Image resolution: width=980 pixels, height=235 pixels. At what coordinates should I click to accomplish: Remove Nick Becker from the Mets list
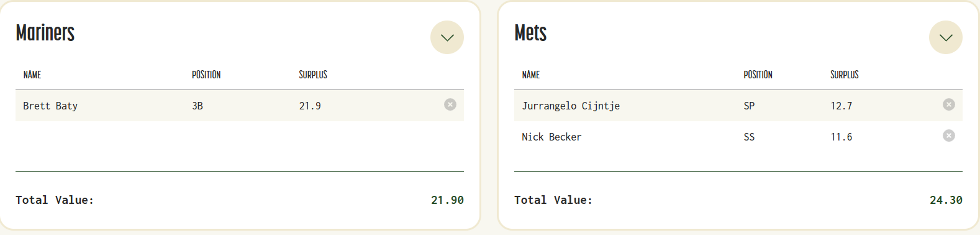[949, 136]
